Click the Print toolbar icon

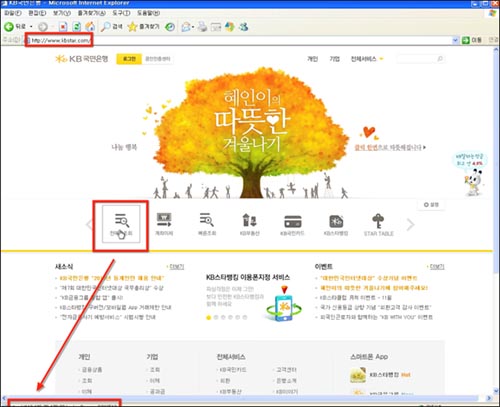[202, 27]
